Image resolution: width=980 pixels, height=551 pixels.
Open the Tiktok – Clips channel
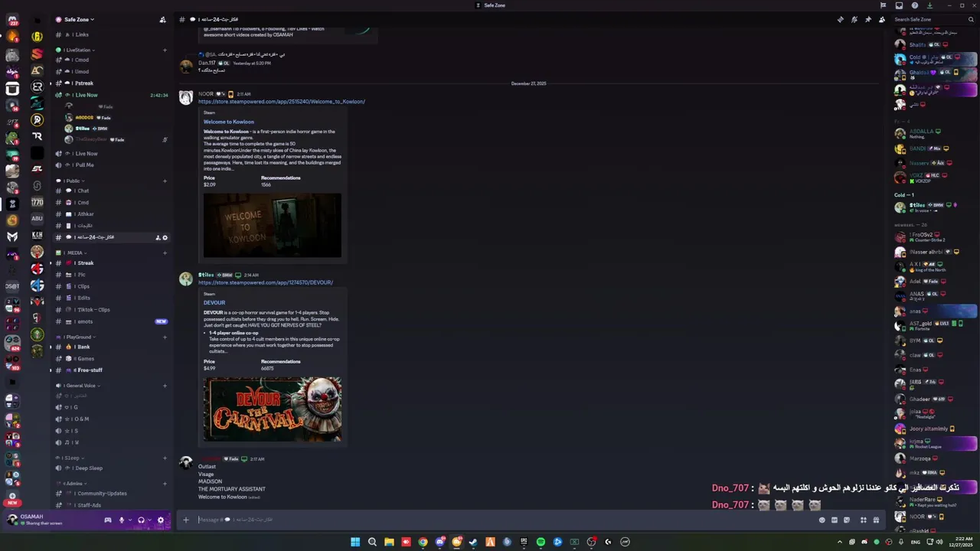pos(111,310)
